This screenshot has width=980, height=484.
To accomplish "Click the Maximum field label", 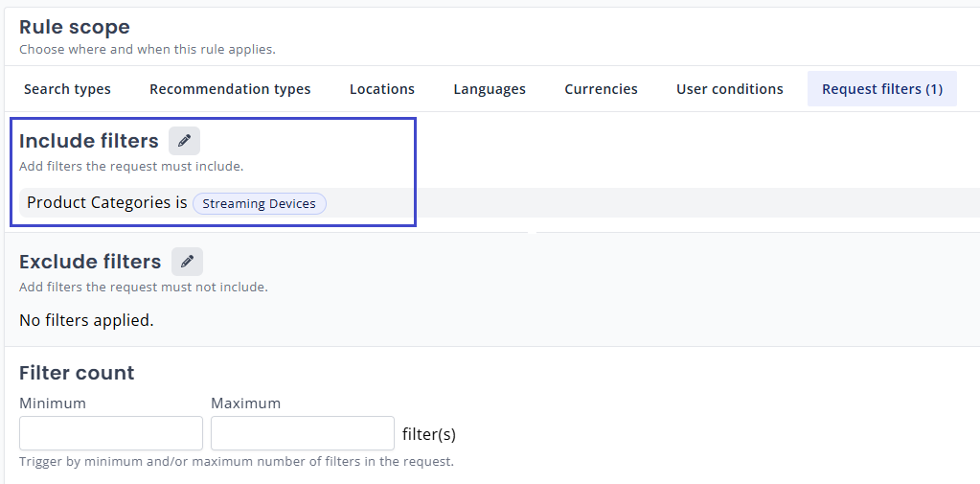I will (x=245, y=403).
